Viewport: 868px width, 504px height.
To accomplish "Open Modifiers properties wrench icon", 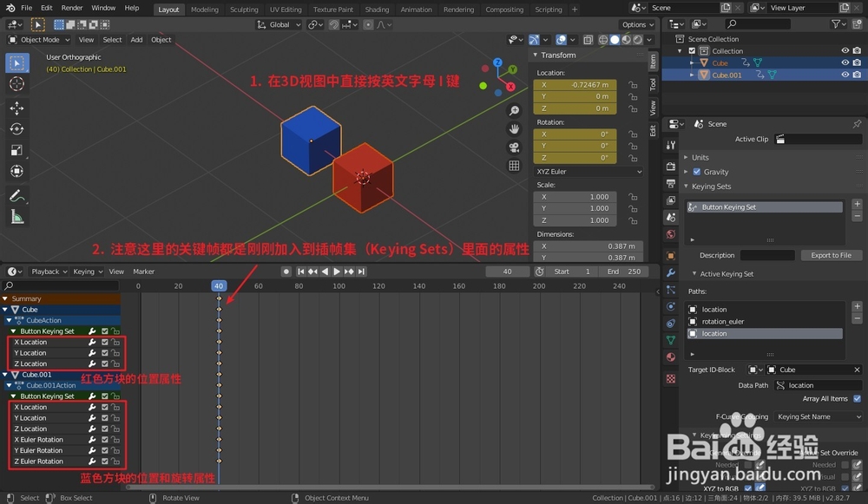I will pyautogui.click(x=671, y=272).
